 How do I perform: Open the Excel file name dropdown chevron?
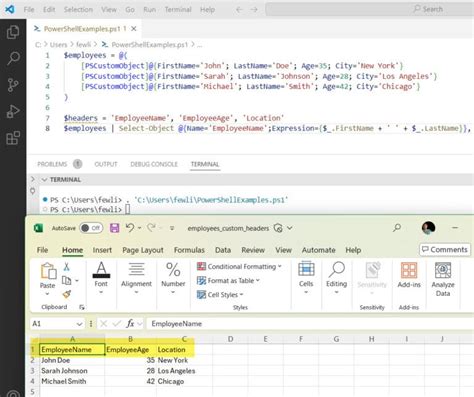[290, 228]
